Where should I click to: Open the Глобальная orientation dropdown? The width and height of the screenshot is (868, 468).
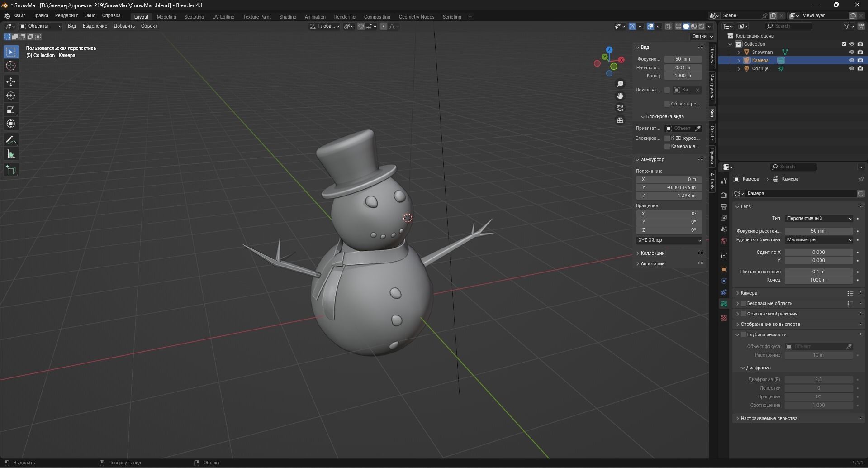pos(325,26)
